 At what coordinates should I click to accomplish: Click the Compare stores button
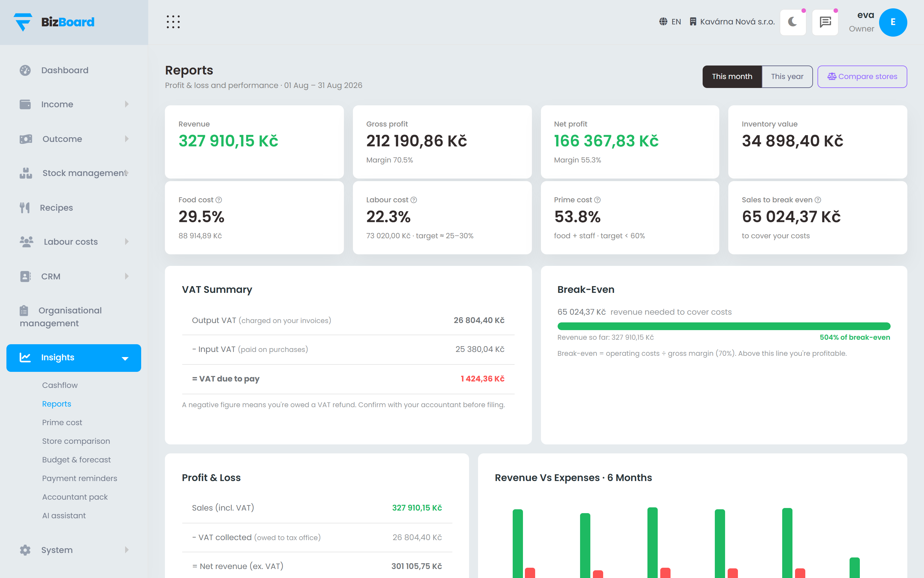pyautogui.click(x=862, y=76)
